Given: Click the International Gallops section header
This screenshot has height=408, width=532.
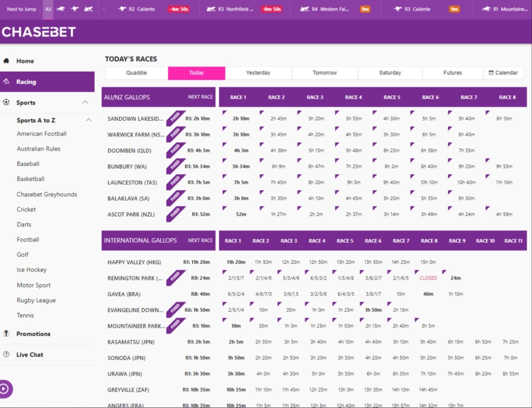Looking at the screenshot, I should 158,240.
